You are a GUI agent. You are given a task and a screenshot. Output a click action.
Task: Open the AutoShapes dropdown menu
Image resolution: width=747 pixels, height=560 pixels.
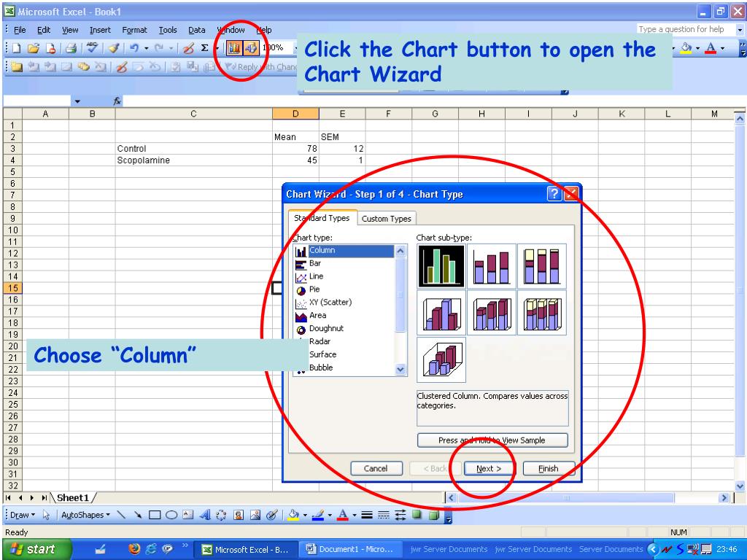(86, 515)
